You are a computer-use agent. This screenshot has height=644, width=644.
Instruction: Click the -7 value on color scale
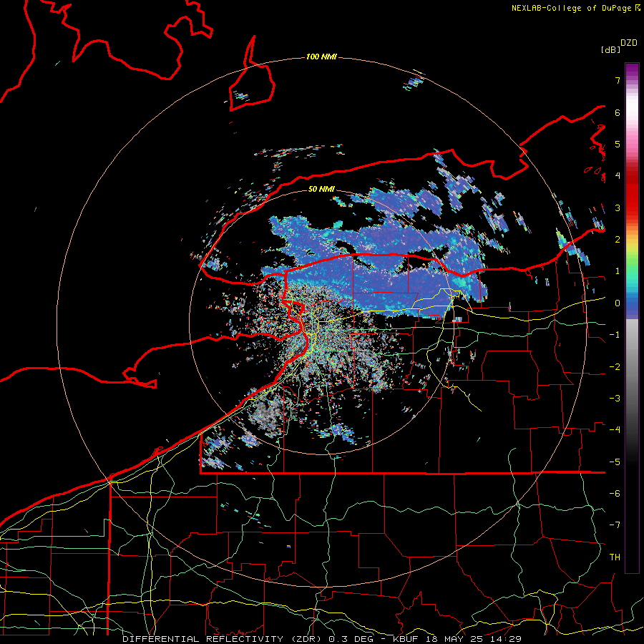[x=615, y=525]
